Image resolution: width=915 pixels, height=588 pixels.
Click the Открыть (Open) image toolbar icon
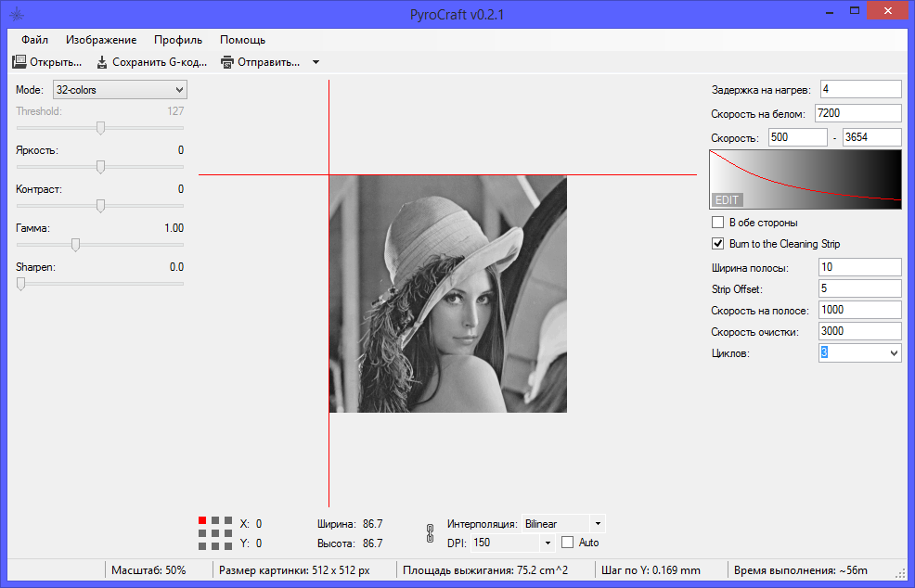pos(19,62)
